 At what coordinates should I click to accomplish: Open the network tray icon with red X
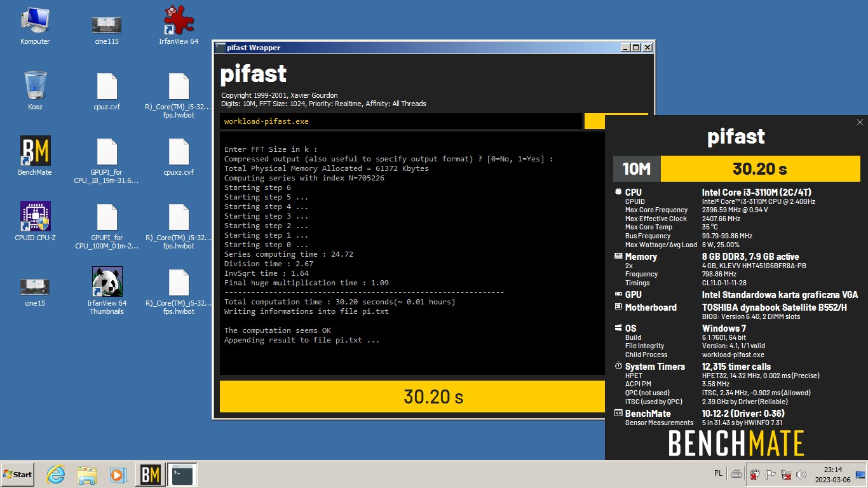786,475
